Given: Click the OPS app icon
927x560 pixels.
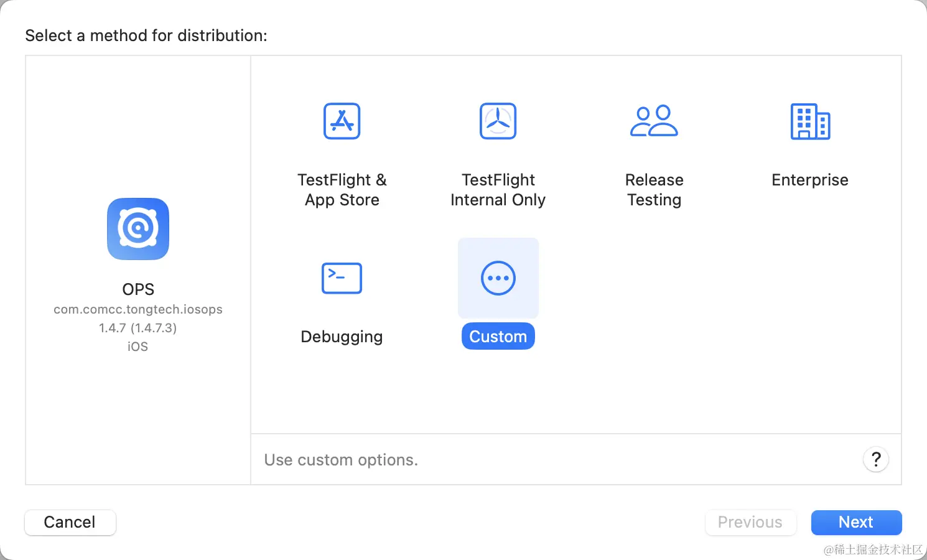Looking at the screenshot, I should pos(138,229).
